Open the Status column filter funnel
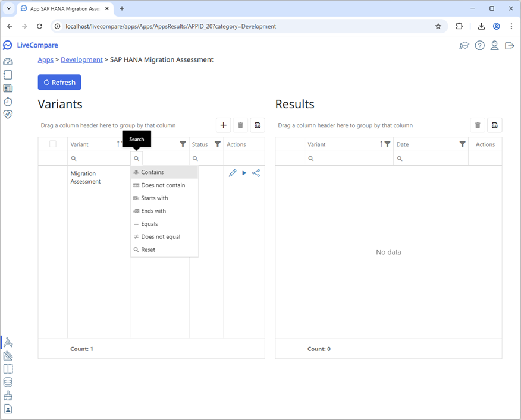Screen dimensions: 521x420 (218, 144)
